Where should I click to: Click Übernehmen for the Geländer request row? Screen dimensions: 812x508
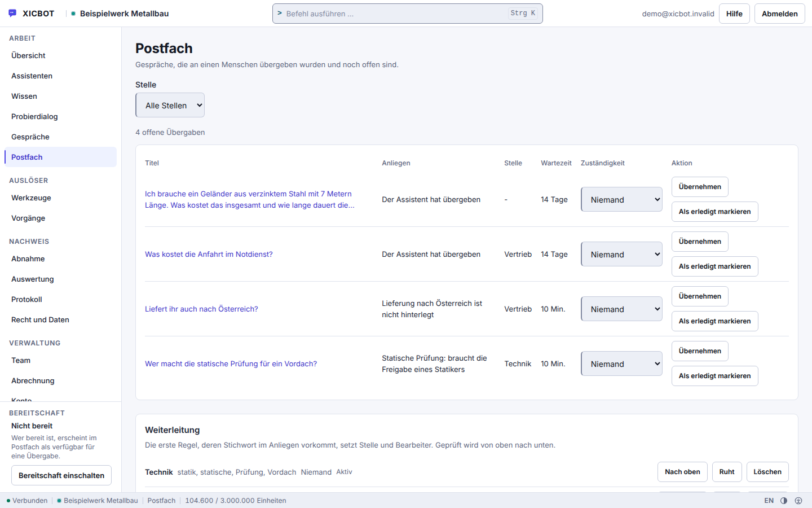pos(700,187)
